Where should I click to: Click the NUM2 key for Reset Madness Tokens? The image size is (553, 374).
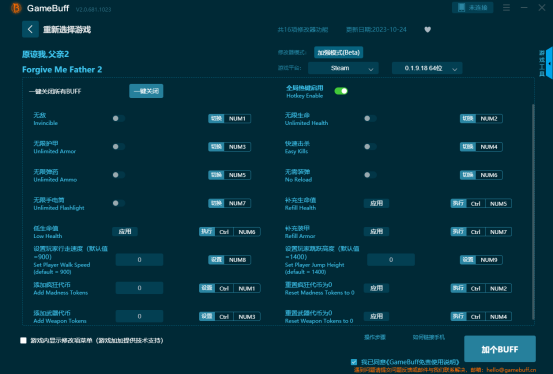click(x=498, y=288)
